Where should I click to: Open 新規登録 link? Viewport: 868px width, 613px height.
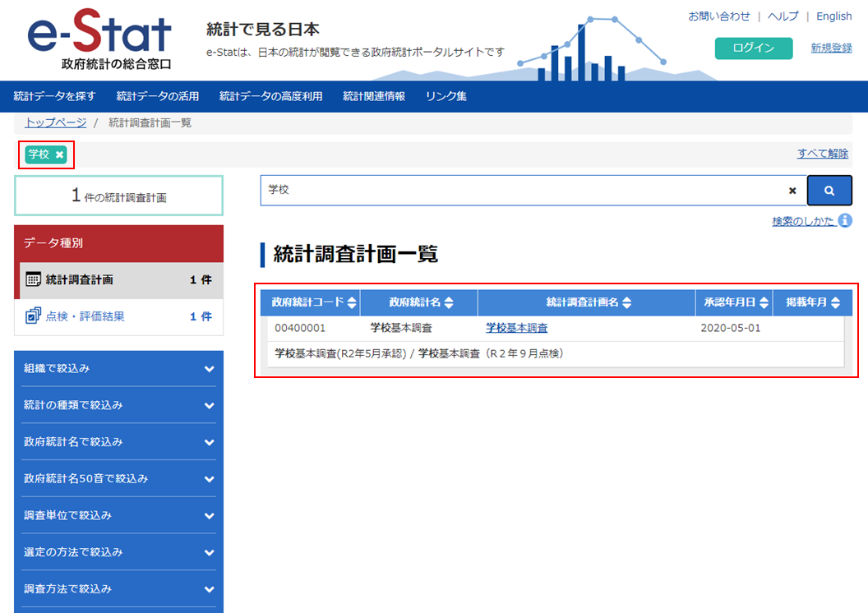point(831,48)
